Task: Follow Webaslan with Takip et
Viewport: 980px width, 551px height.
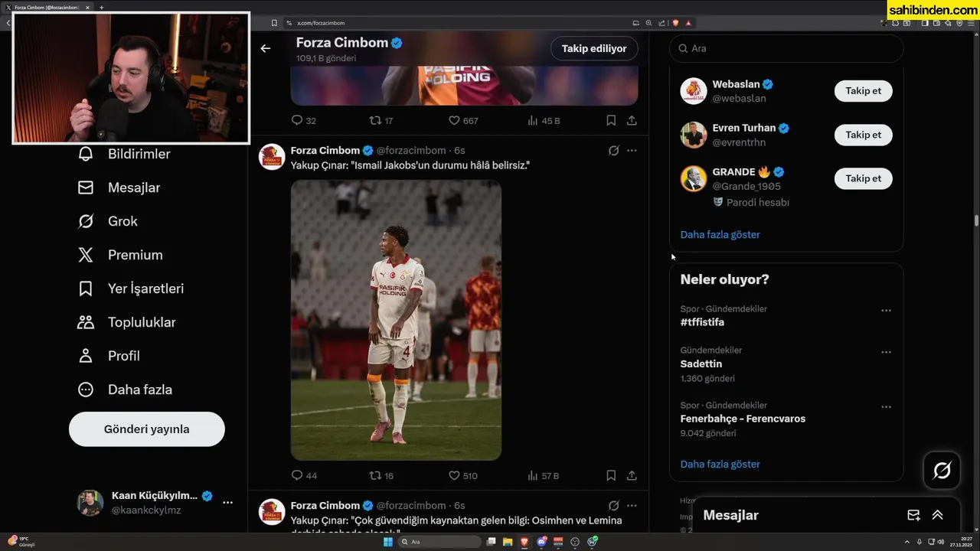Action: point(863,90)
